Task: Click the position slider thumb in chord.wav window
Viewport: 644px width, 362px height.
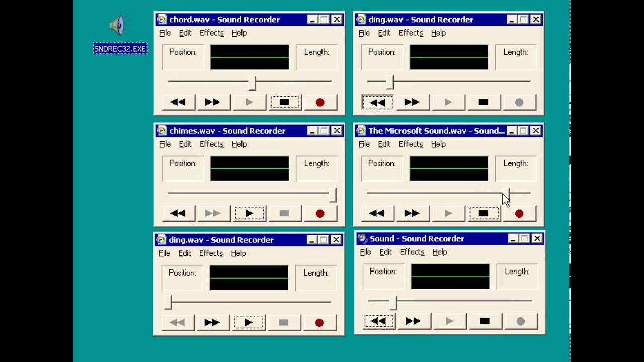Action: point(252,83)
